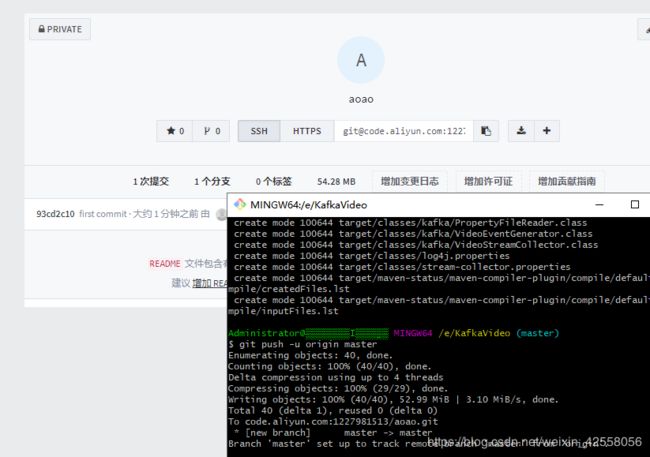Copy the clone URL to clipboard
The width and height of the screenshot is (650, 457).
point(486,131)
